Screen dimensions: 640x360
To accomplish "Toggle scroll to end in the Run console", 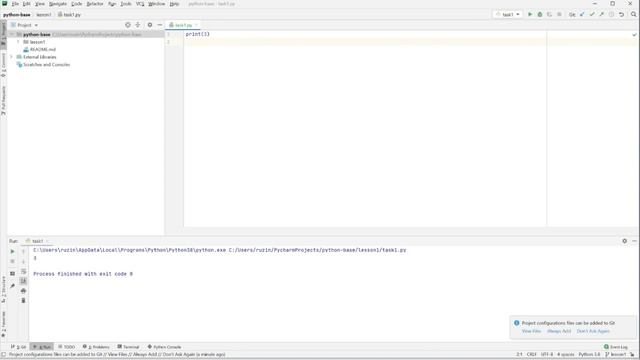I will tap(23, 281).
